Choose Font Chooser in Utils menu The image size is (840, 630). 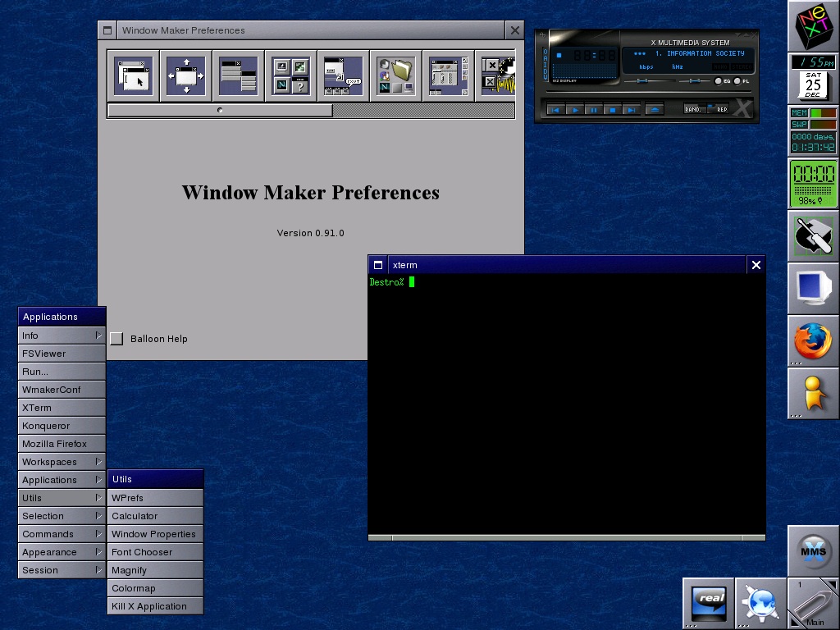coord(155,552)
